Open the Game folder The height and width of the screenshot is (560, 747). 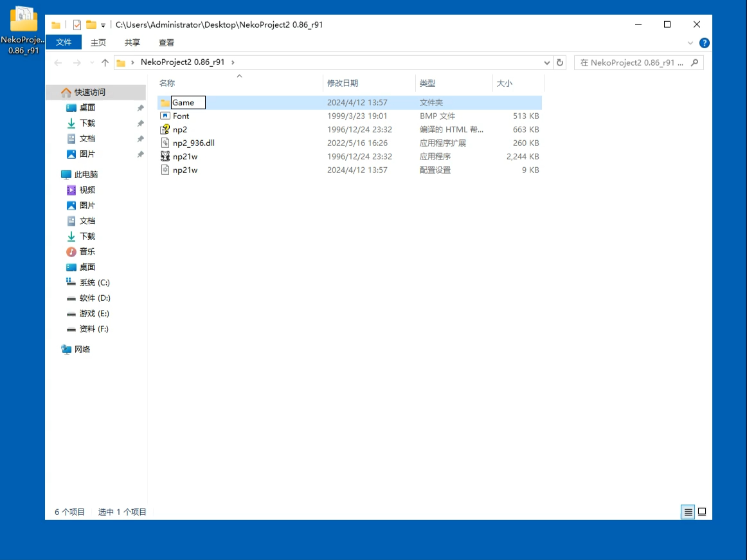[184, 102]
